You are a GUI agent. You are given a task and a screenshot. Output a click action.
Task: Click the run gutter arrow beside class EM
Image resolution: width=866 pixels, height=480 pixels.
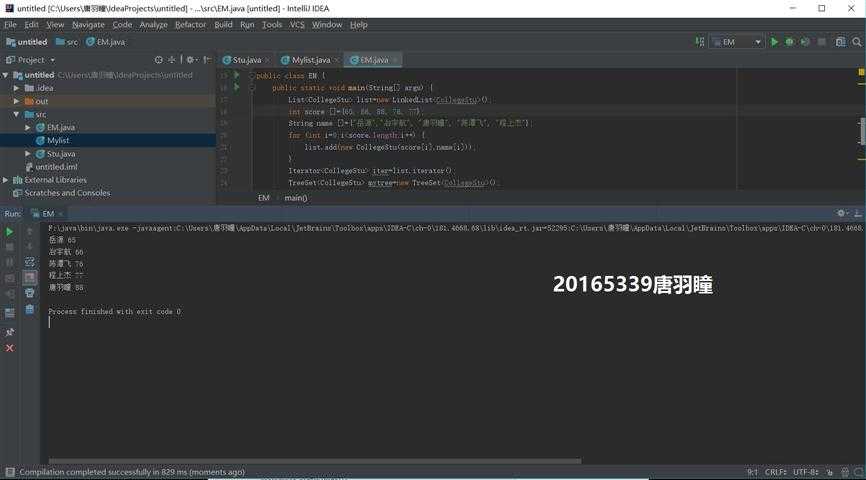click(x=237, y=75)
